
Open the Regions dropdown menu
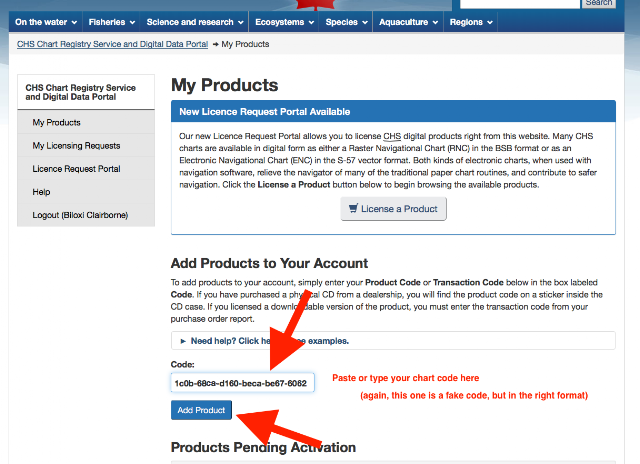click(x=471, y=22)
